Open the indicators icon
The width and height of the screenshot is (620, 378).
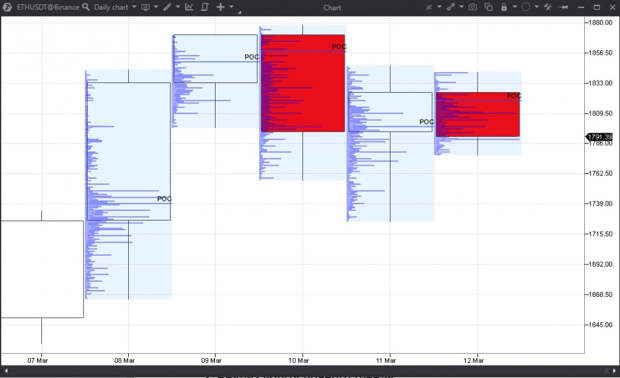tap(189, 7)
